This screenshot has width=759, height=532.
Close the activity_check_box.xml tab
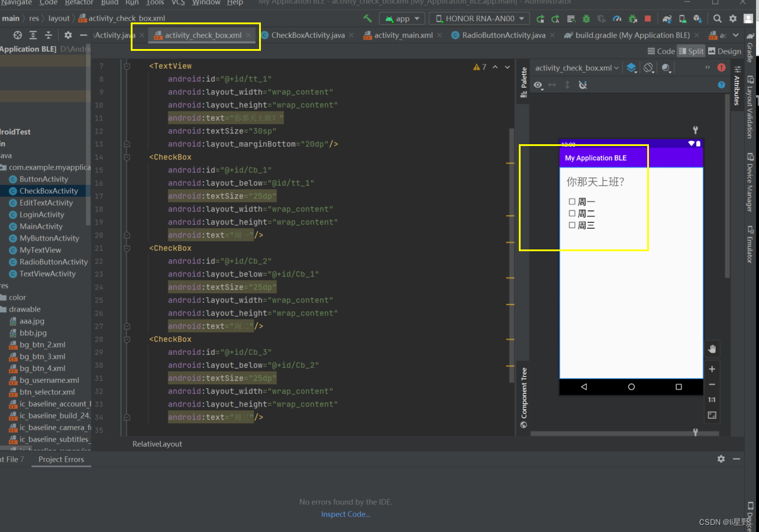[248, 35]
